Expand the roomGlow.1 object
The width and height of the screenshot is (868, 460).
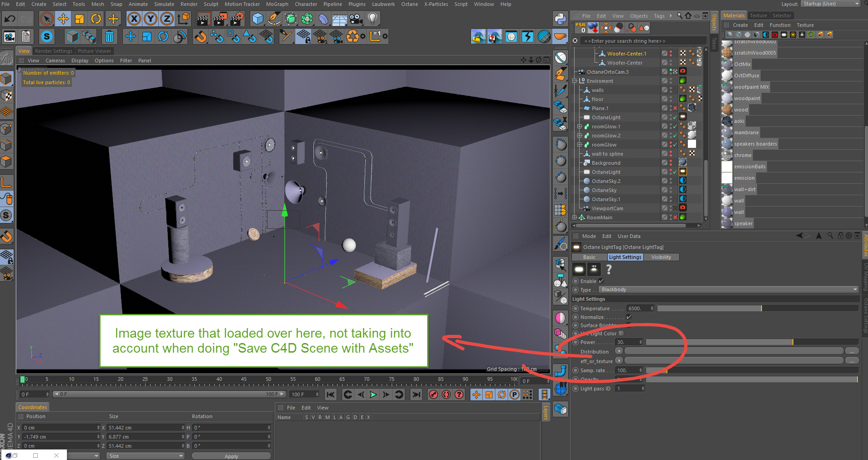pyautogui.click(x=580, y=126)
